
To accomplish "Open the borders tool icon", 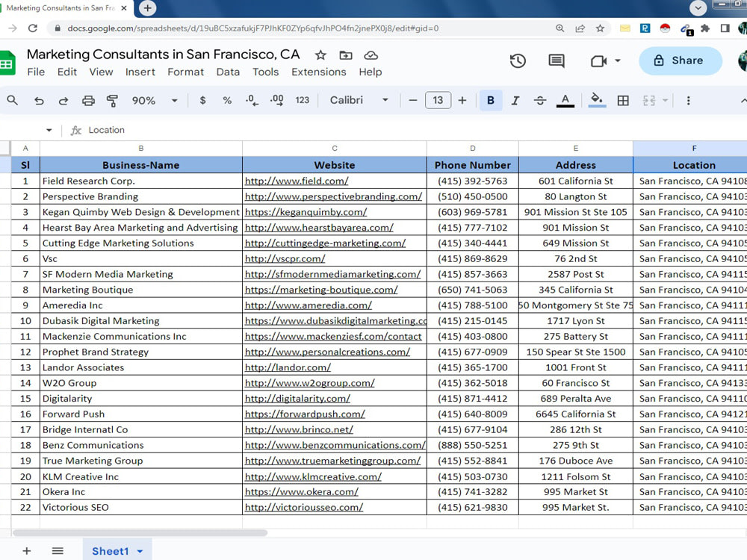I will pyautogui.click(x=623, y=101).
